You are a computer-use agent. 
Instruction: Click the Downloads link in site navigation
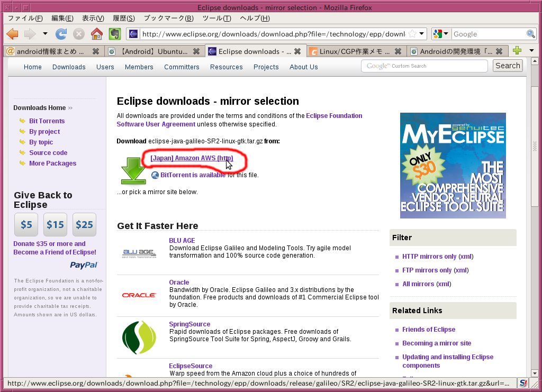pos(69,67)
